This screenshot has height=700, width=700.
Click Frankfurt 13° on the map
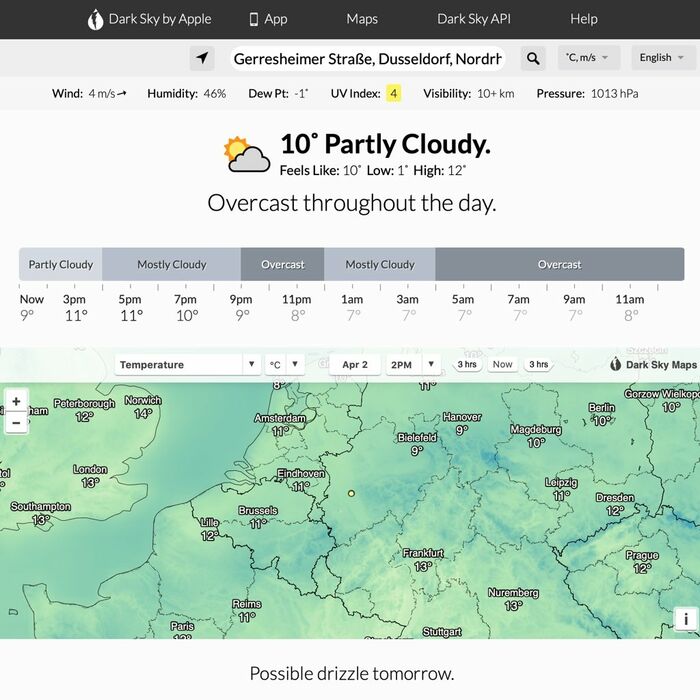(423, 559)
